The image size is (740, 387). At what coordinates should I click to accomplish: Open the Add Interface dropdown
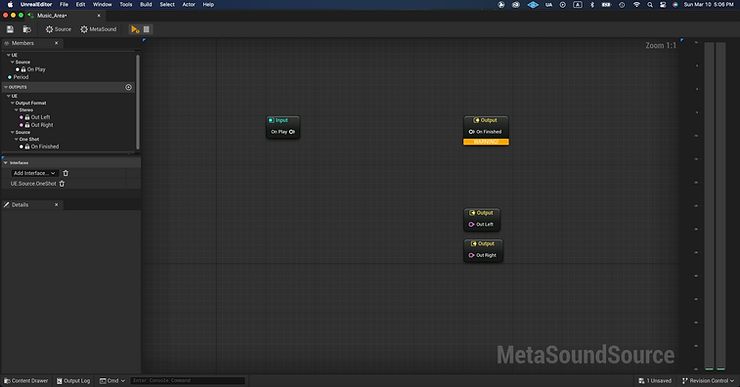(34, 173)
